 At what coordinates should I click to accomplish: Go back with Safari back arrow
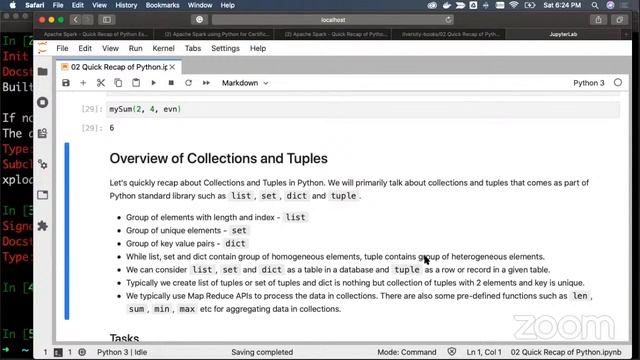click(x=76, y=20)
